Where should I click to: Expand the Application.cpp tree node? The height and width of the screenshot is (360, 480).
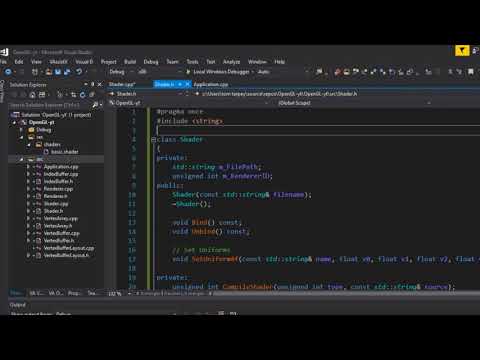pos(28,167)
